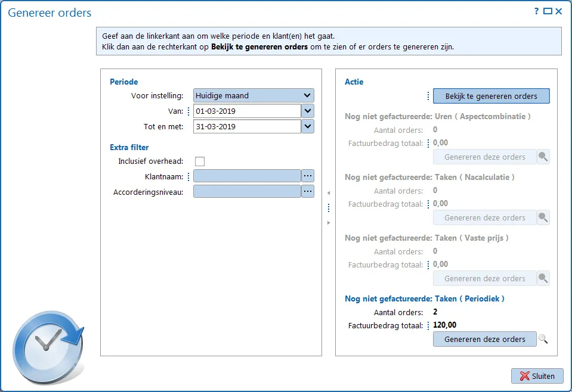572x392 pixels.
Task: Open the Van date picker arrow
Action: click(x=308, y=111)
